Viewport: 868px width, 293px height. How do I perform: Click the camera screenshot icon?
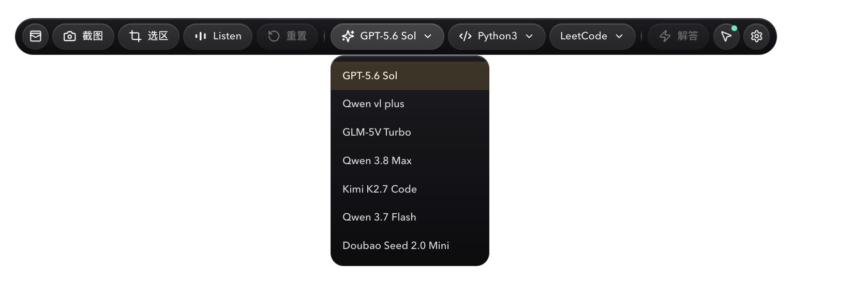[70, 36]
